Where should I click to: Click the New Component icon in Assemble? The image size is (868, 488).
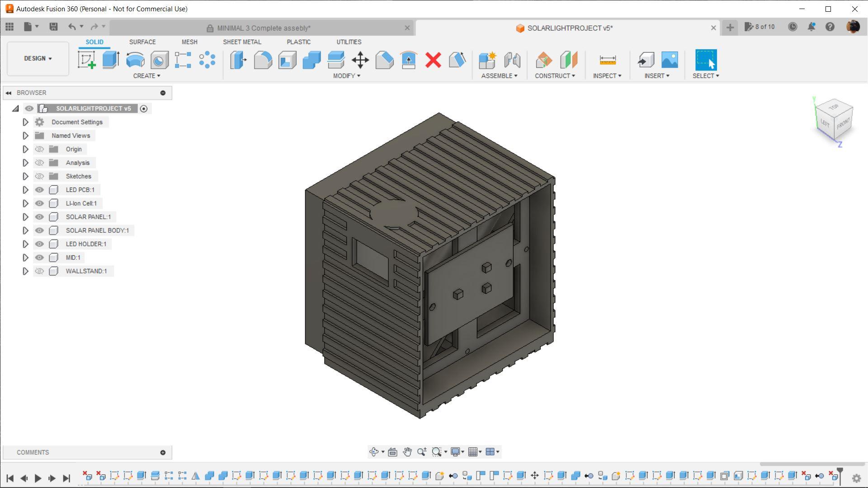tap(487, 60)
